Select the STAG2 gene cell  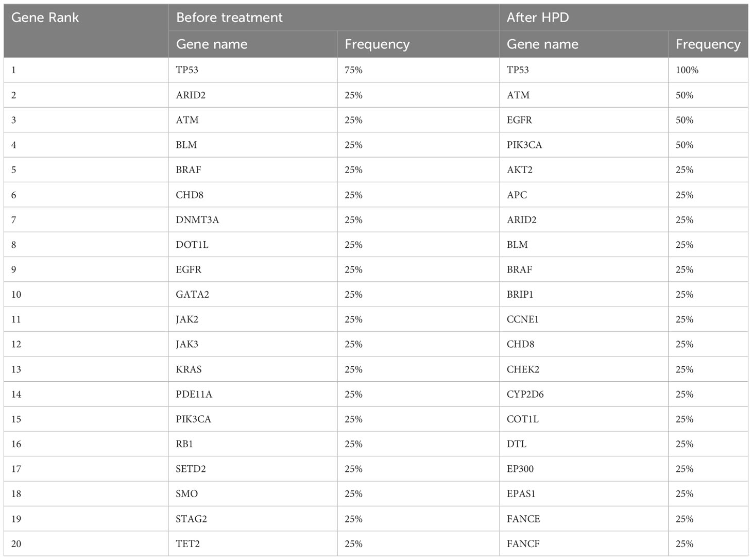(253, 519)
